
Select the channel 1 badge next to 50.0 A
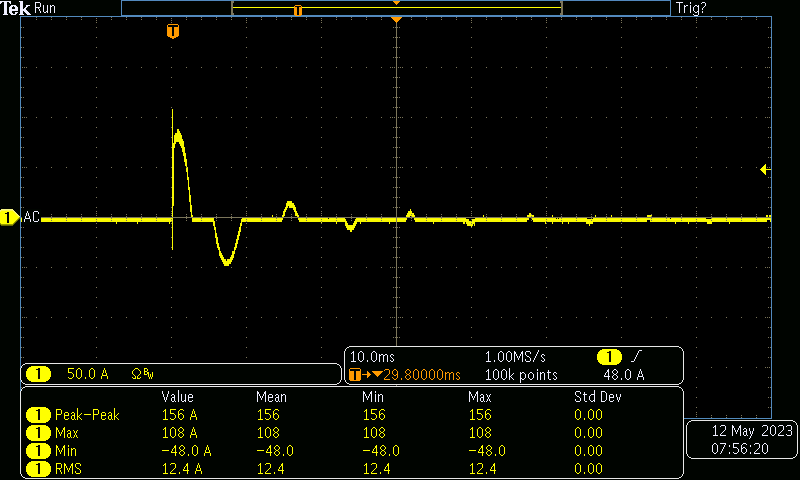pos(38,374)
